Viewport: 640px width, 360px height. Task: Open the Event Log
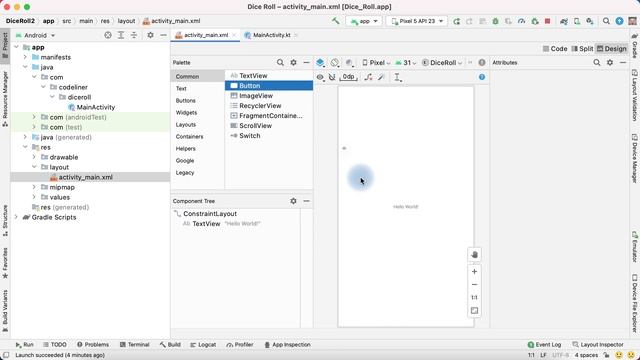544,344
